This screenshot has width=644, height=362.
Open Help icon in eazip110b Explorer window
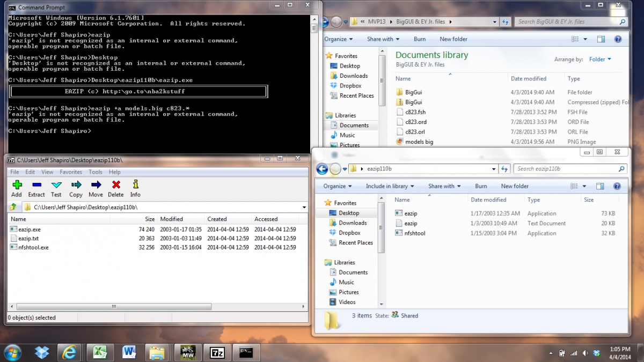coord(617,186)
